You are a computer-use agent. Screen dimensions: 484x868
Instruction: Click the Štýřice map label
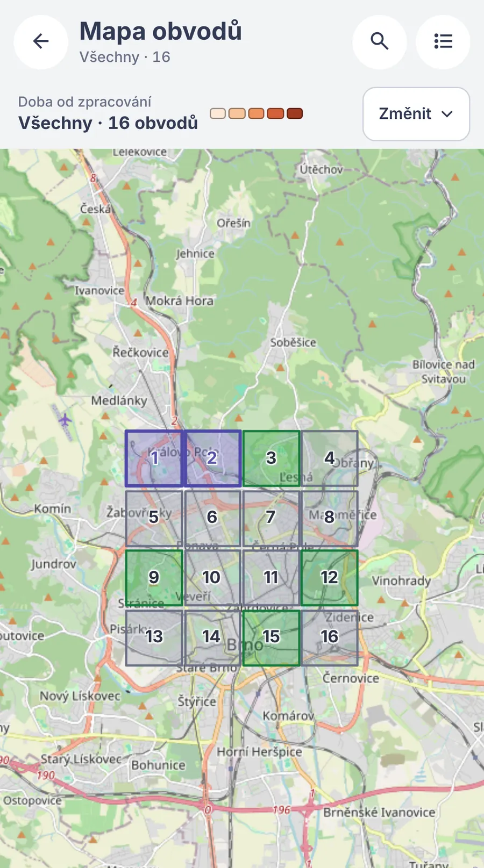coord(197,701)
